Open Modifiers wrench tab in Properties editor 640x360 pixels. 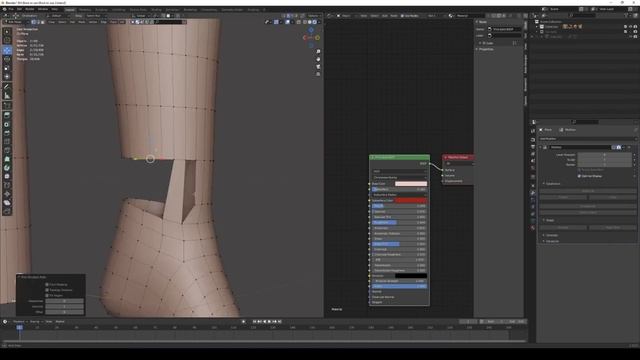coord(533,193)
